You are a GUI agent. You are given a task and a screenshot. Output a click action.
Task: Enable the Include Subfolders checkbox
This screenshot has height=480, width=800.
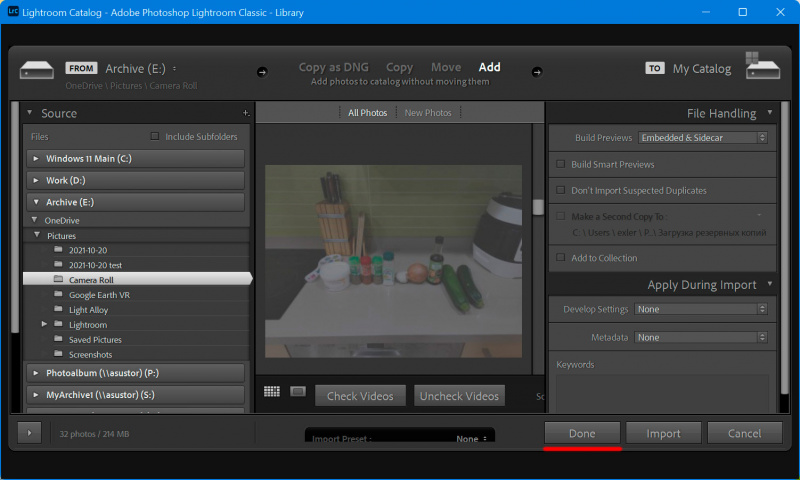click(x=154, y=136)
